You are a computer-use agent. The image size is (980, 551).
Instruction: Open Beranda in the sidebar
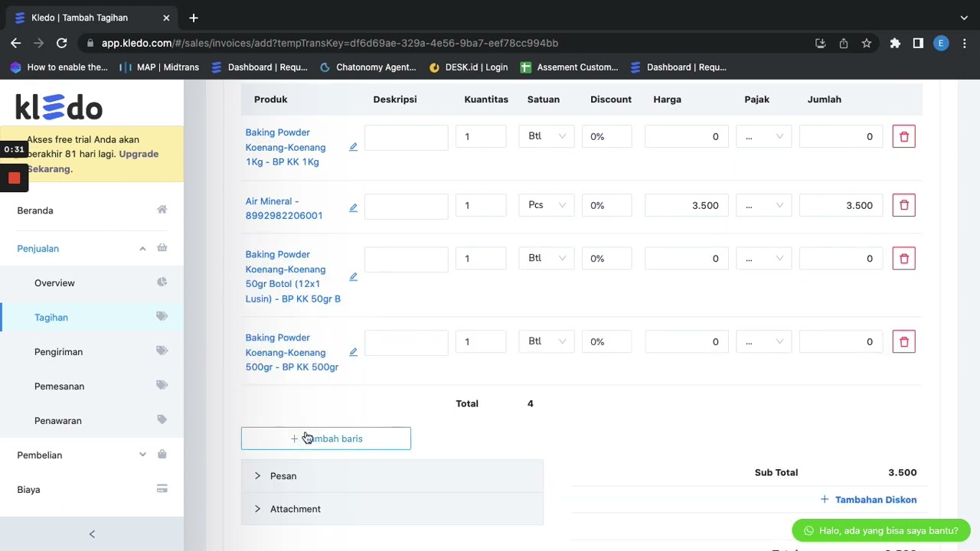35,210
